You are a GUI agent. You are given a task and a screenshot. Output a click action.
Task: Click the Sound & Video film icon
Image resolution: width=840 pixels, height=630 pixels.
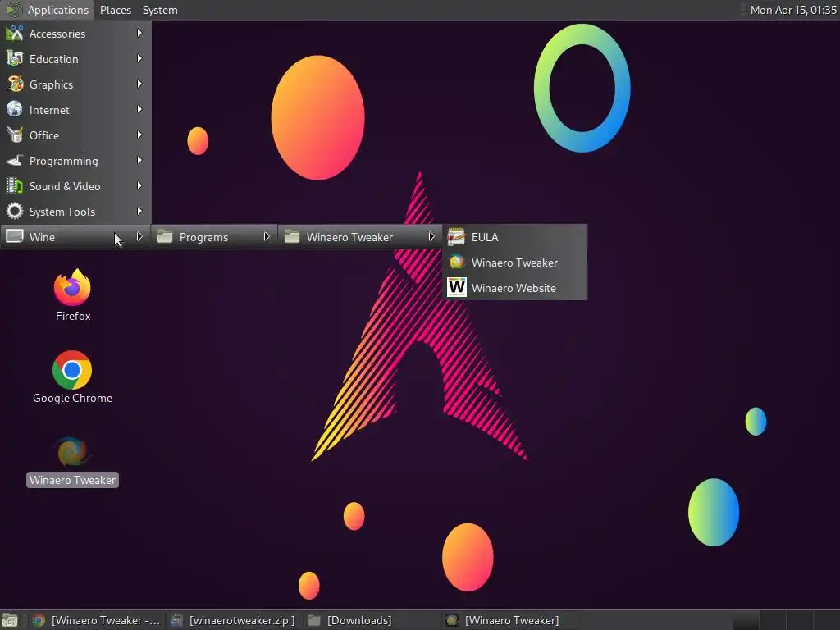click(15, 186)
